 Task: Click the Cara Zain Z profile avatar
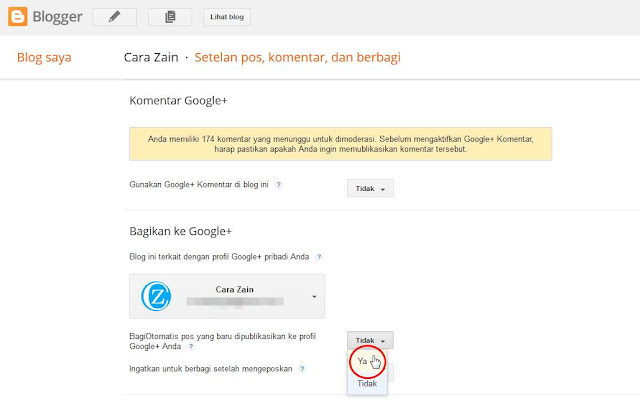pos(156,296)
